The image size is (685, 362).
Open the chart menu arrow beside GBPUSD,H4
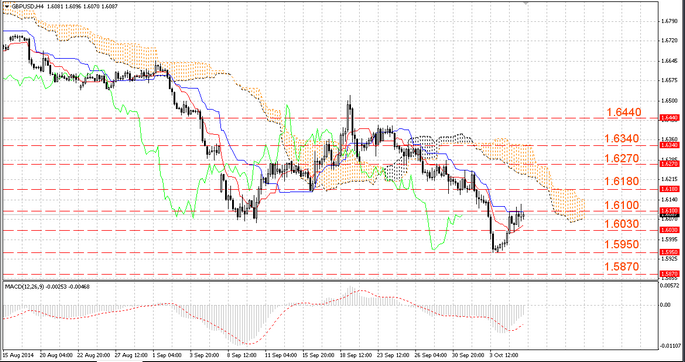click(x=6, y=7)
